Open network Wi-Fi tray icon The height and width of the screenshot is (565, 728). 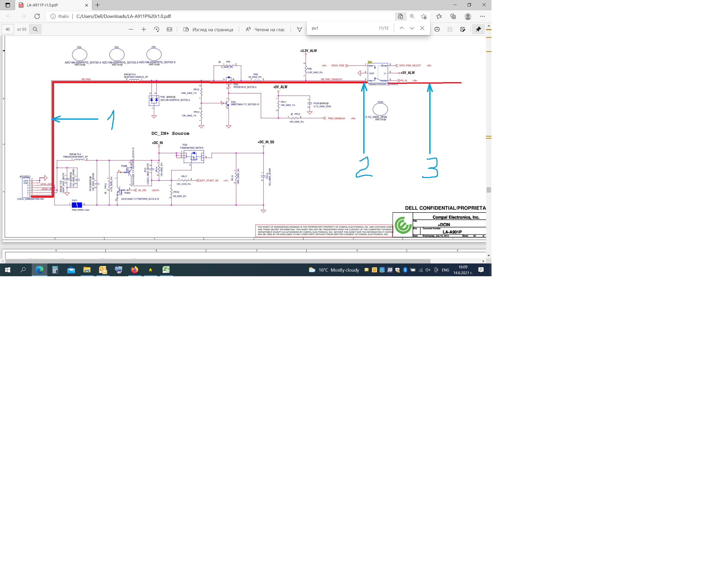(421, 270)
